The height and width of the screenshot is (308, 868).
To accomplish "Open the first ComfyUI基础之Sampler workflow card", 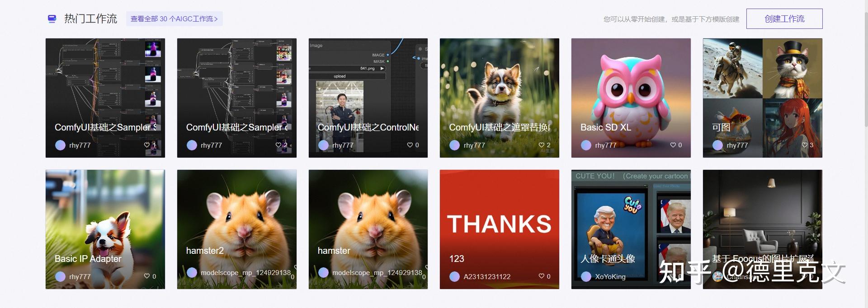I will (x=105, y=98).
